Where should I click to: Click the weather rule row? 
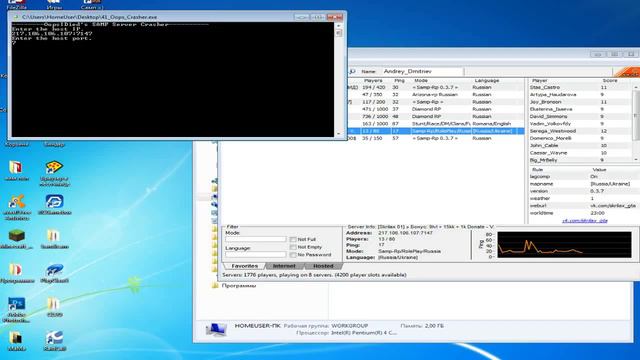point(584,198)
